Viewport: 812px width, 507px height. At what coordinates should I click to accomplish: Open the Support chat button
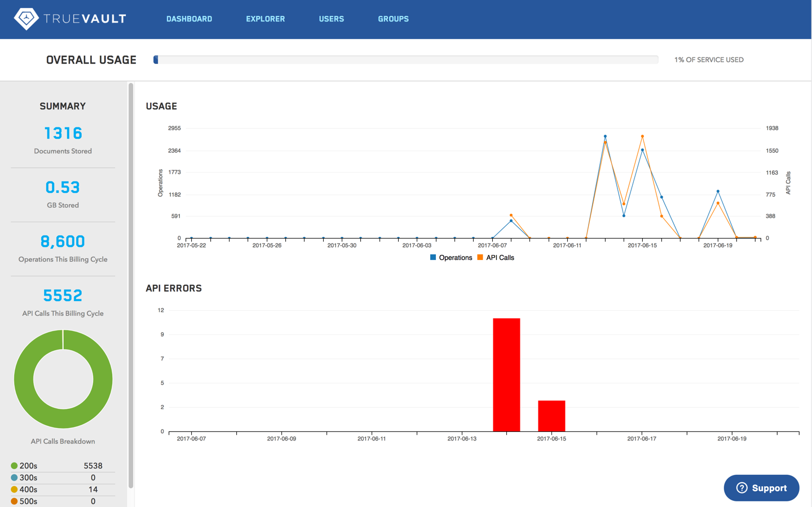pos(761,488)
